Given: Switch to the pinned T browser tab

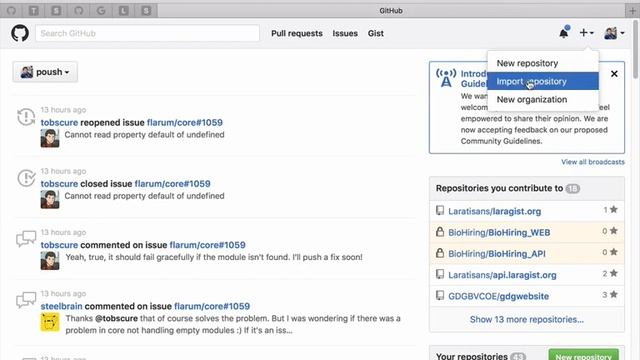Looking at the screenshot, I should click(x=33, y=11).
